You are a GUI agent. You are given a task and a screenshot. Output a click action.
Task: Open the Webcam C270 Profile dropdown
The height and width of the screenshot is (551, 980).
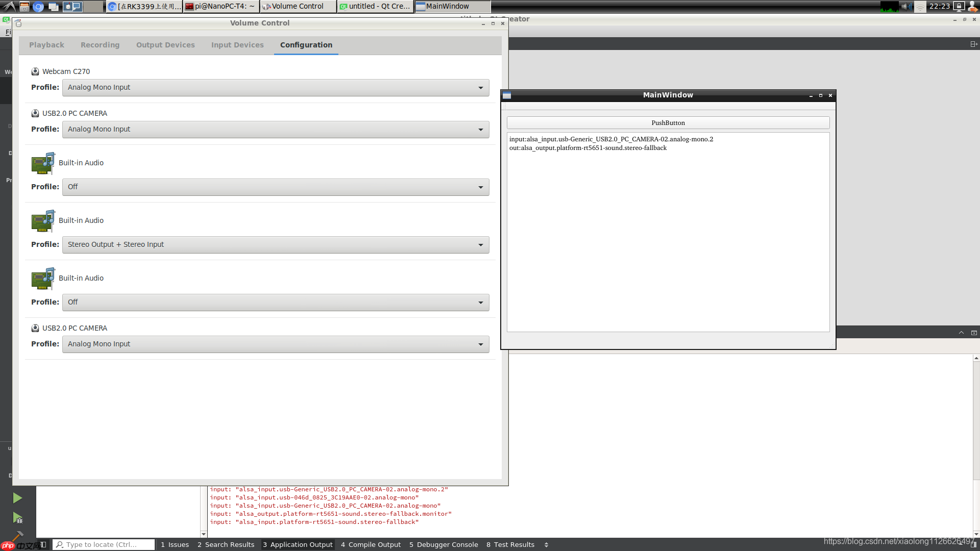[x=276, y=87]
